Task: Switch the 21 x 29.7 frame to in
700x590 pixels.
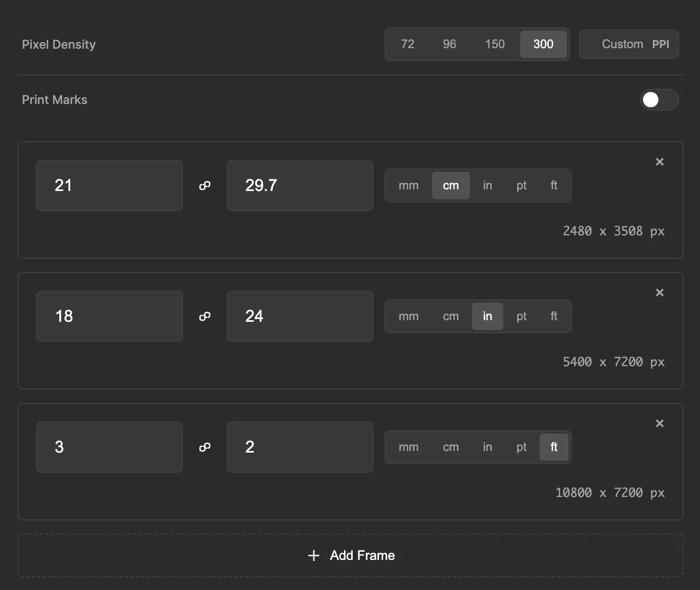Action: [x=487, y=186]
